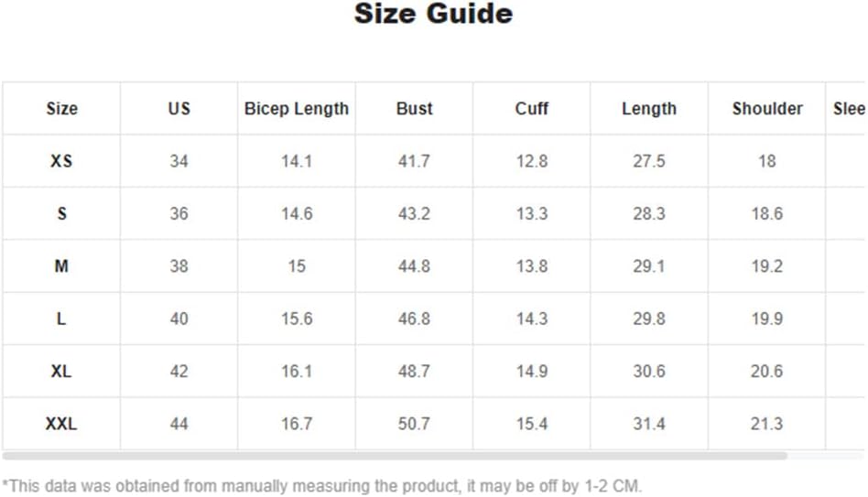
Task: Select the Bust column header
Action: (414, 109)
